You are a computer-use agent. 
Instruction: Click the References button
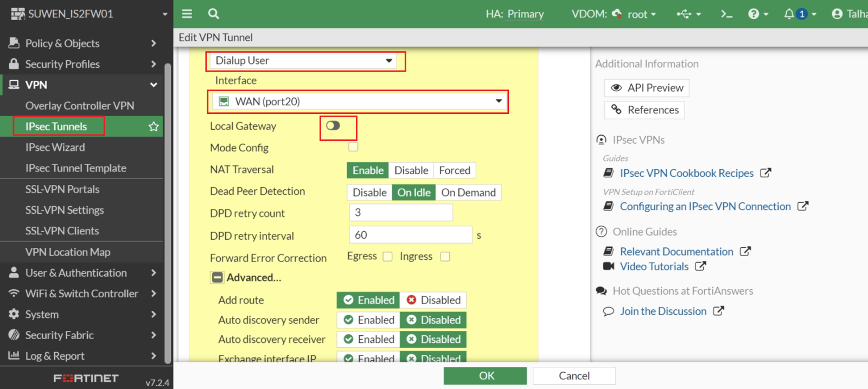tap(644, 110)
